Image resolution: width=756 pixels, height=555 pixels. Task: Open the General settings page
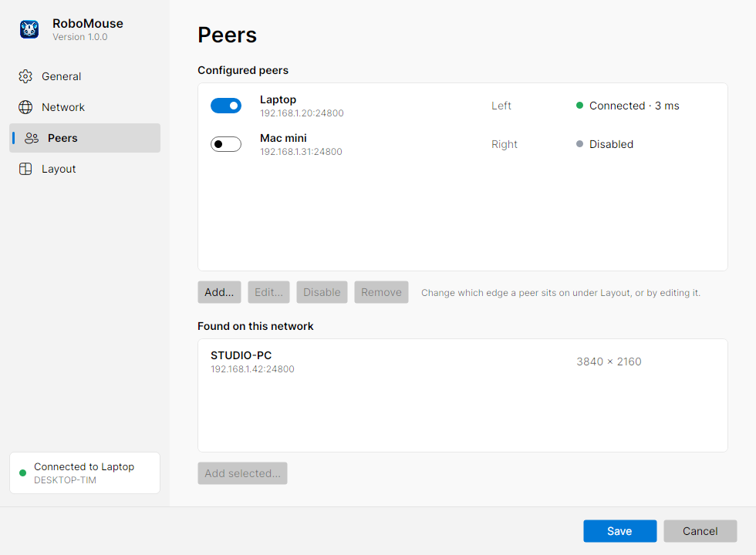[85, 76]
